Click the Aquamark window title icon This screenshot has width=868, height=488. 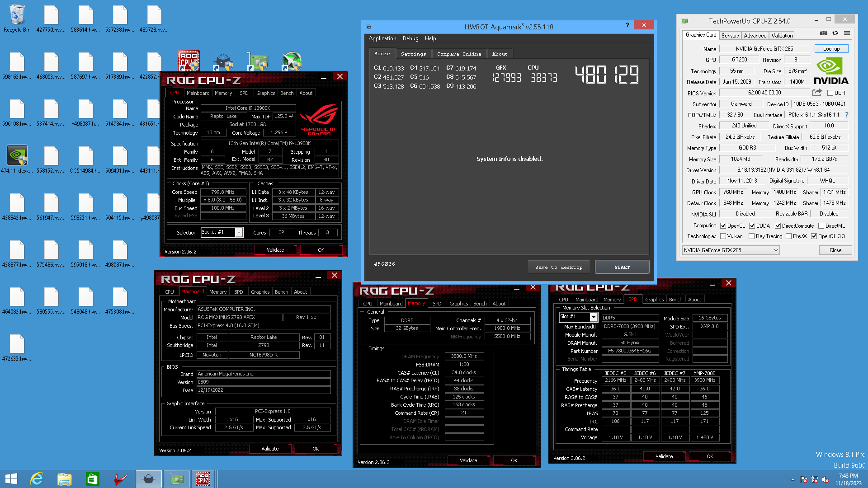(369, 27)
